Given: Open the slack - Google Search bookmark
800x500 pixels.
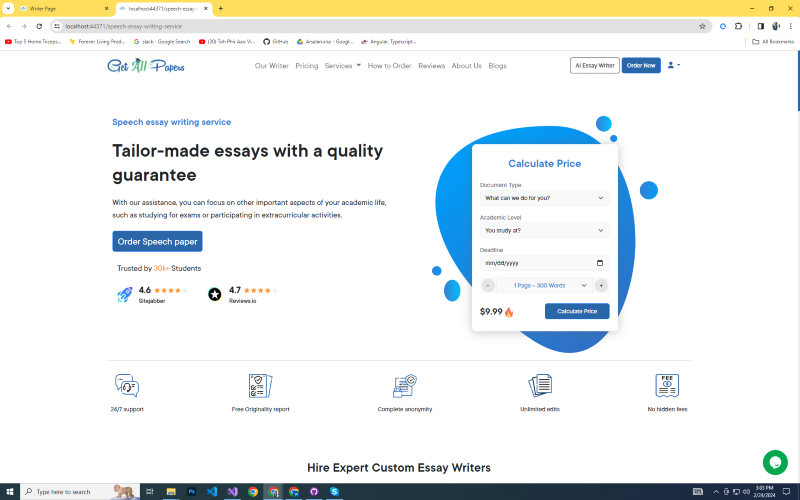Looking at the screenshot, I should pyautogui.click(x=162, y=42).
